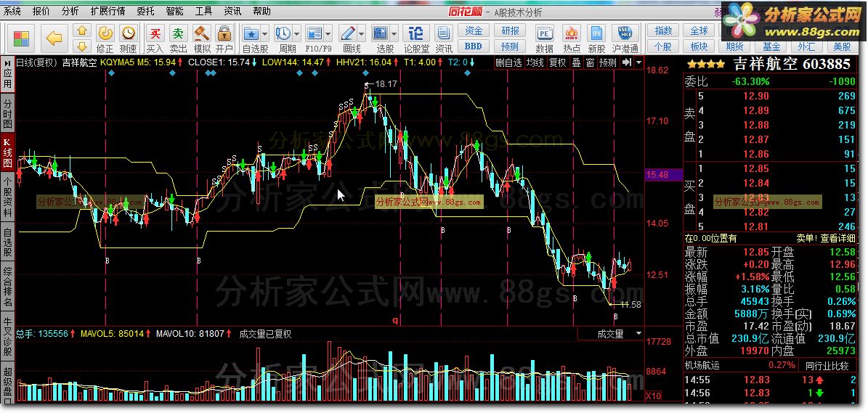Switch to the K线图 side tab
868x413 pixels.
[8, 151]
